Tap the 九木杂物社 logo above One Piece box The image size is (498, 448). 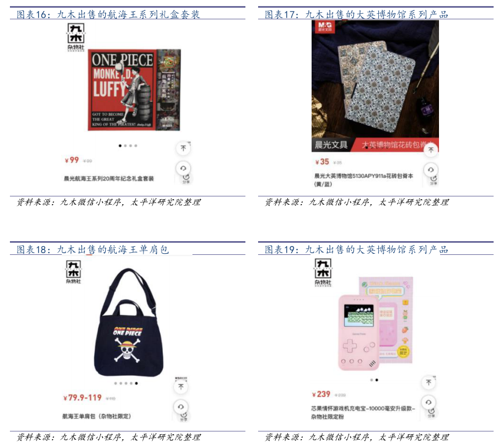[x=76, y=37]
